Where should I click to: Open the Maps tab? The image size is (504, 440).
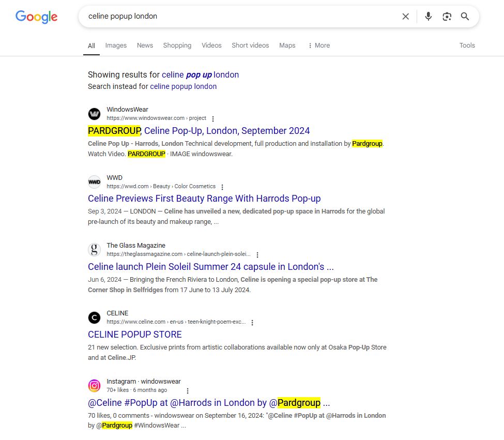tap(287, 45)
